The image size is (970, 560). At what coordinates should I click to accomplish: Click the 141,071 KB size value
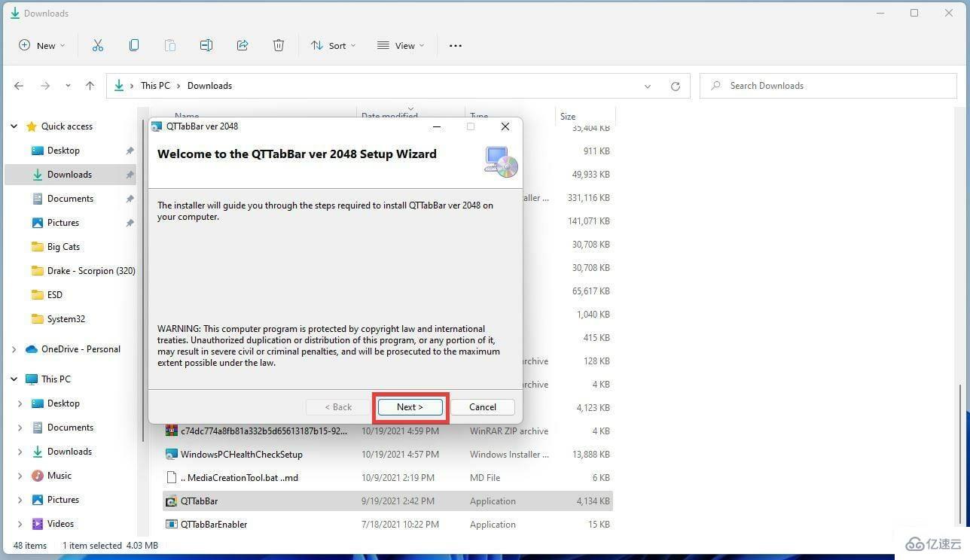click(x=589, y=221)
